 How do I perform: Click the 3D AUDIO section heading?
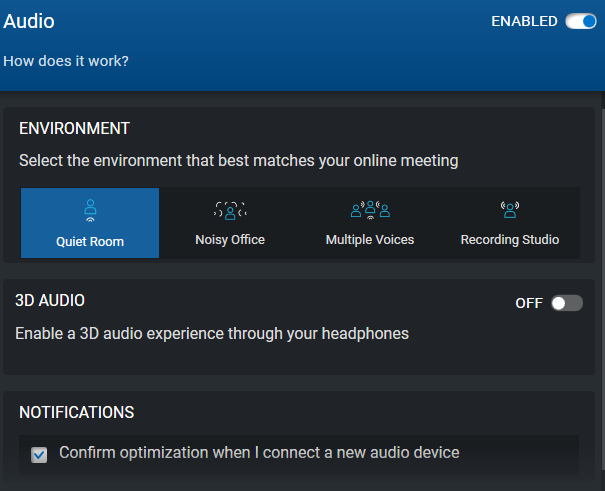[50, 300]
